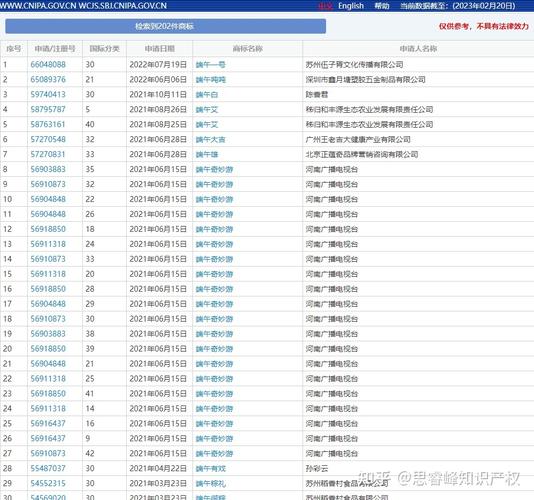This screenshot has width=534, height=500.
Task: Select the red 中文 language link
Action: point(325,6)
